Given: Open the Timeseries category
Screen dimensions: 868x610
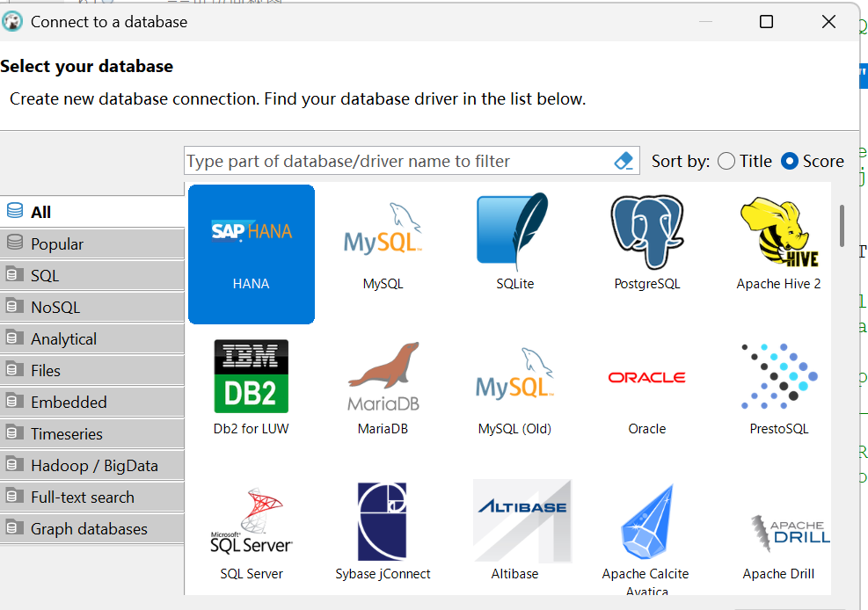Looking at the screenshot, I should coord(91,433).
